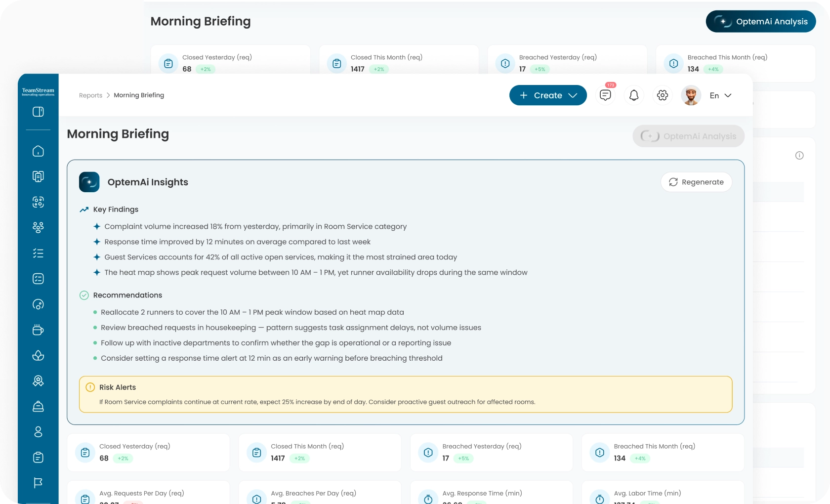The width and height of the screenshot is (830, 504).
Task: Open messages with the 173 badge
Action: click(x=605, y=95)
